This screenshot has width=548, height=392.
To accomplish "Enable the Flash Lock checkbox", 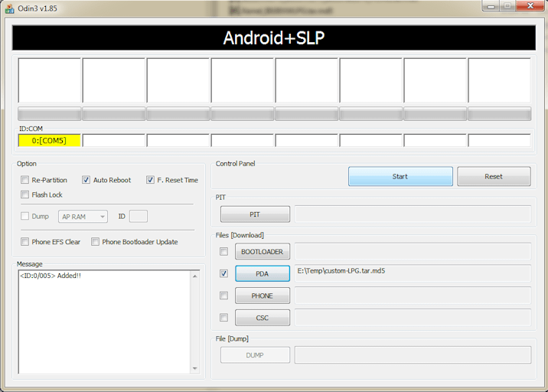I will [24, 194].
